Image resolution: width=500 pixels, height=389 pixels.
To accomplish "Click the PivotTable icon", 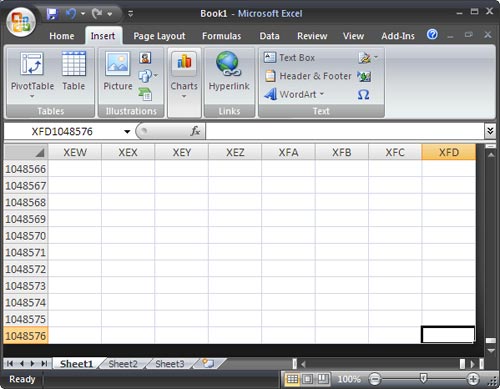I will 32,64.
